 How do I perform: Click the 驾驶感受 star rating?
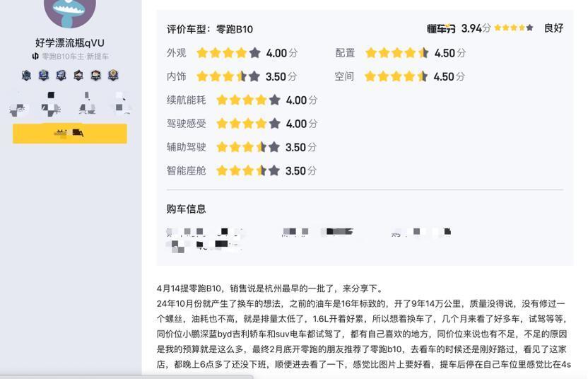[x=248, y=124]
